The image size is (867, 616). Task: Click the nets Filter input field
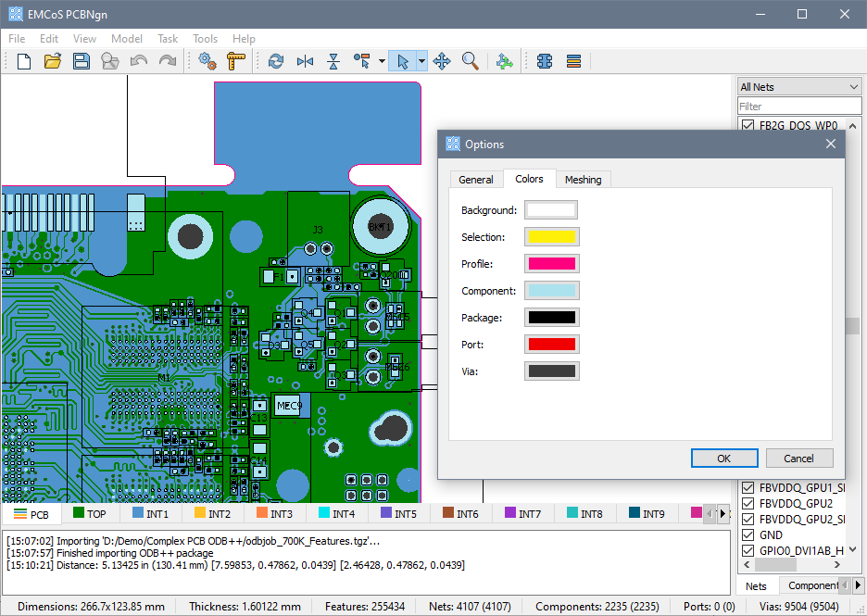pos(799,107)
